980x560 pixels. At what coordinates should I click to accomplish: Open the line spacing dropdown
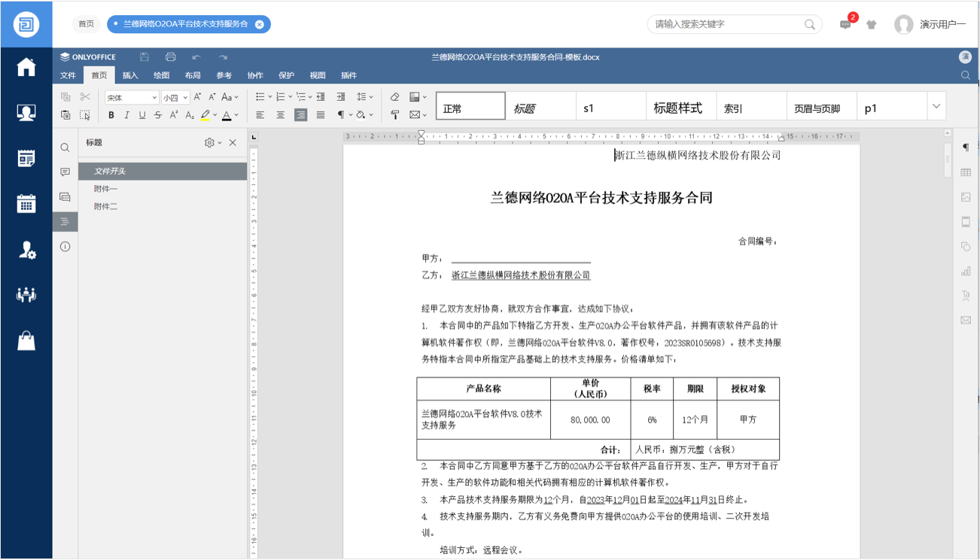tap(364, 97)
